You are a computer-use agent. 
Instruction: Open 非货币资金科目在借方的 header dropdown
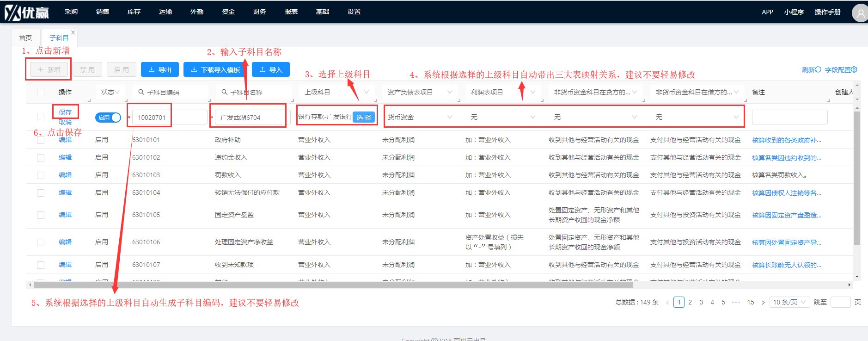click(697, 92)
